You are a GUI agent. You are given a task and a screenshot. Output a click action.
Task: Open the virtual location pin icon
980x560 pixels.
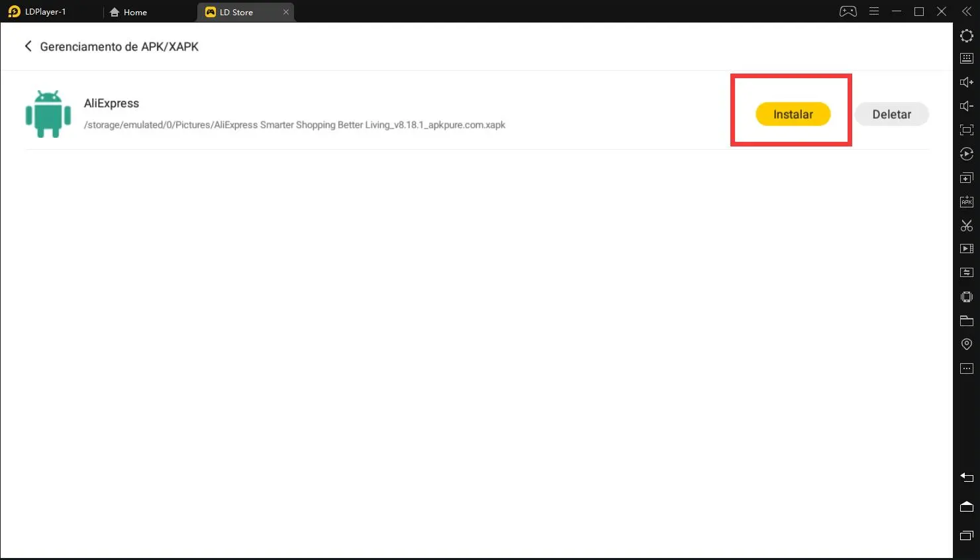coord(967,344)
